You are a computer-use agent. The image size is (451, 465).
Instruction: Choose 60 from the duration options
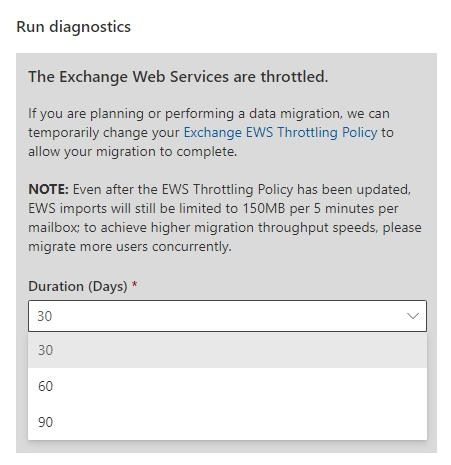coord(227,386)
